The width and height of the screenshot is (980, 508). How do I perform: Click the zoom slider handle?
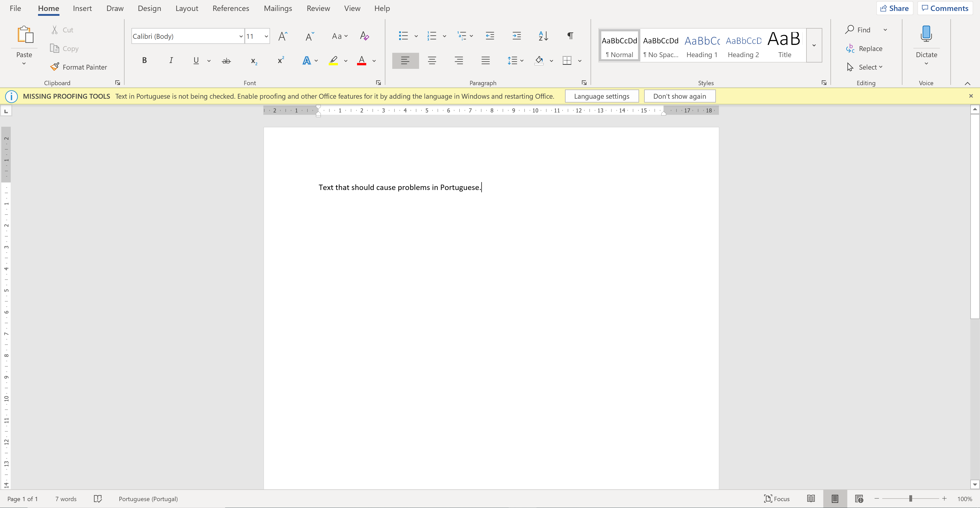click(x=910, y=499)
